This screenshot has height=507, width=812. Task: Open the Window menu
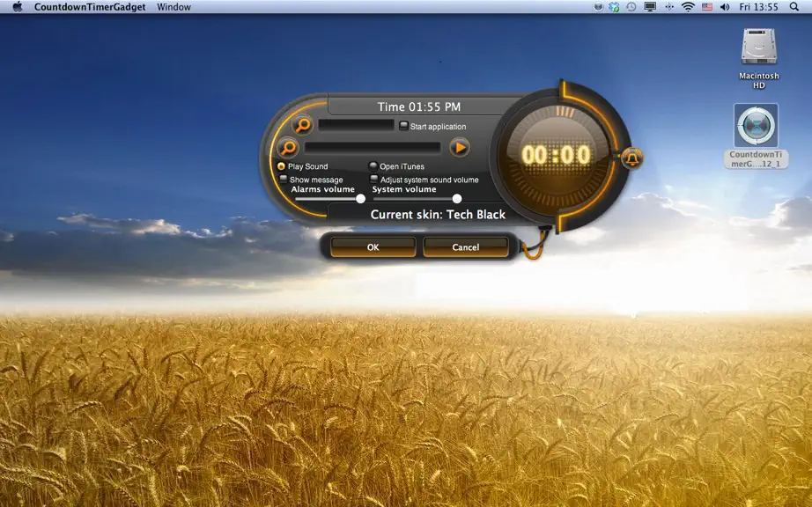173,7
